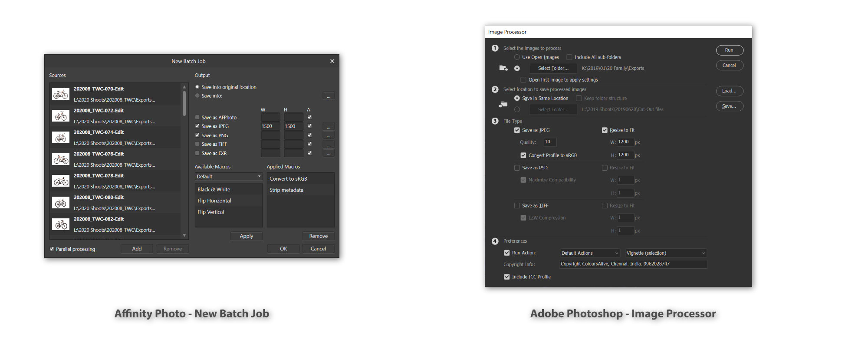Screen dimensions: 868x346
Task: Select Flip Horizontal macro
Action: point(229,201)
